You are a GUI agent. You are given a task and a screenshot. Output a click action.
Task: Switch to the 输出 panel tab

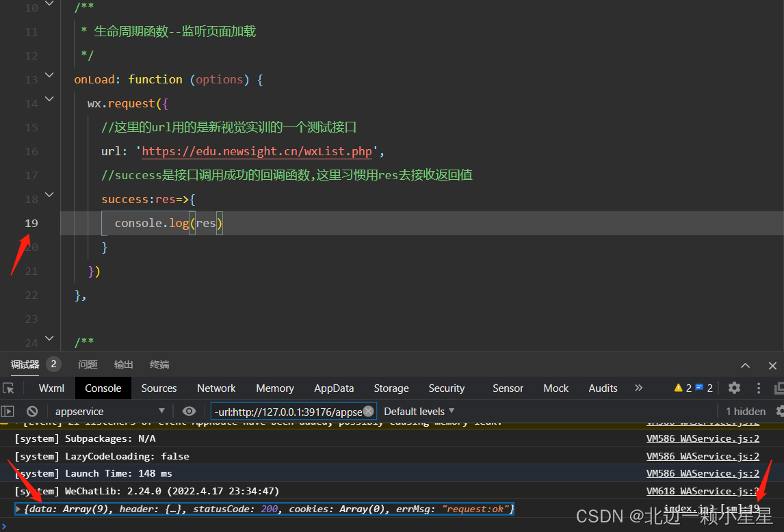click(x=124, y=364)
